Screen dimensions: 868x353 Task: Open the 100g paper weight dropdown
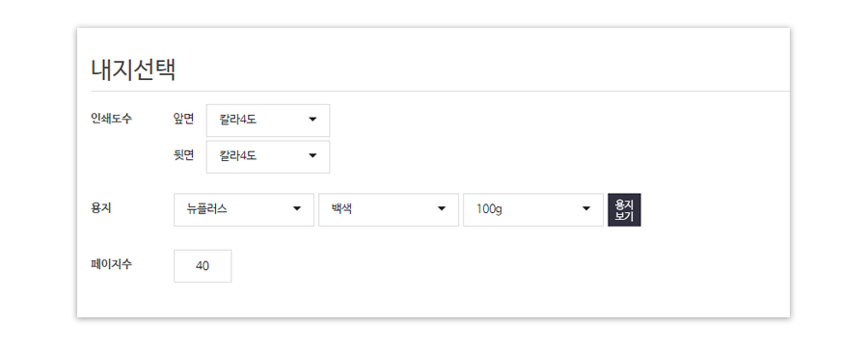point(533,209)
